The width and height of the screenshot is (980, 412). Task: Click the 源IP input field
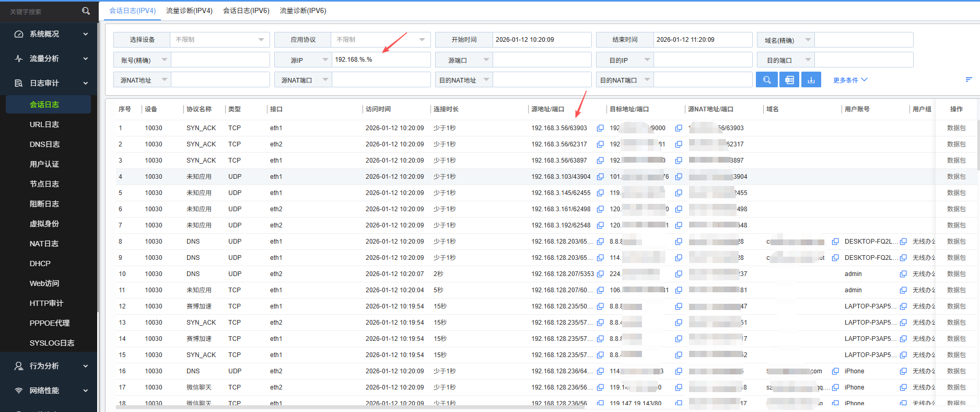380,60
